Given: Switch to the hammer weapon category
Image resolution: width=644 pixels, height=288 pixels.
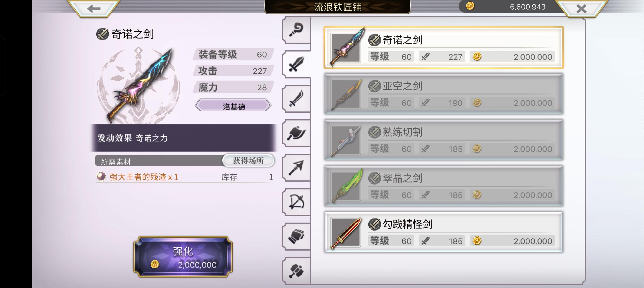Looking at the screenshot, I should click(296, 271).
